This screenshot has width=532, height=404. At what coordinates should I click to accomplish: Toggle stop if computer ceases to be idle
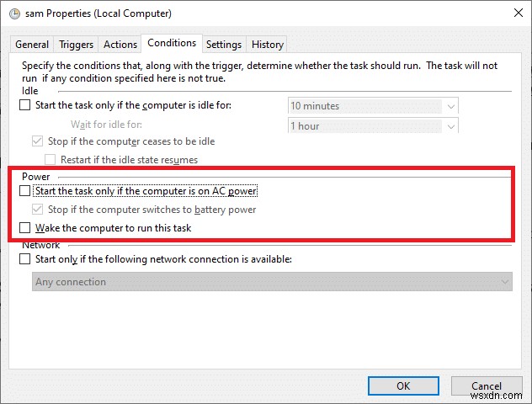pyautogui.click(x=37, y=141)
